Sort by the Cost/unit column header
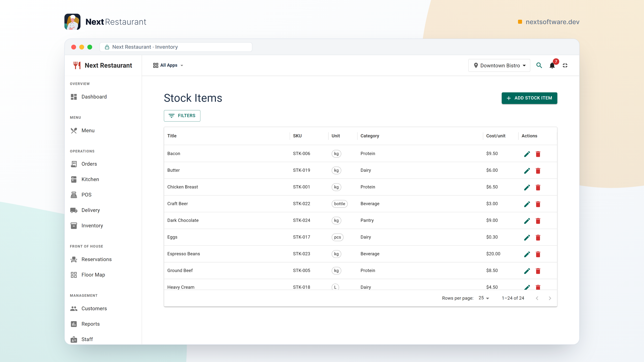Image resolution: width=644 pixels, height=362 pixels. (x=495, y=136)
